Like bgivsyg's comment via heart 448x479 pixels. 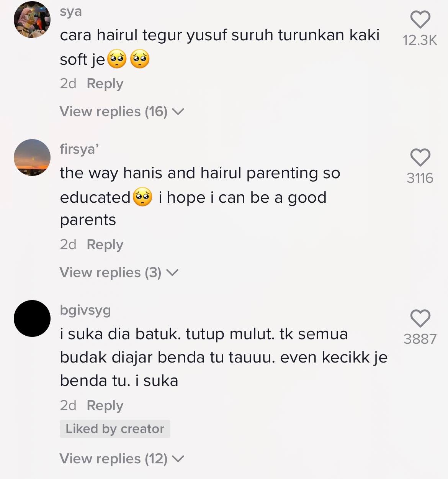point(420,318)
